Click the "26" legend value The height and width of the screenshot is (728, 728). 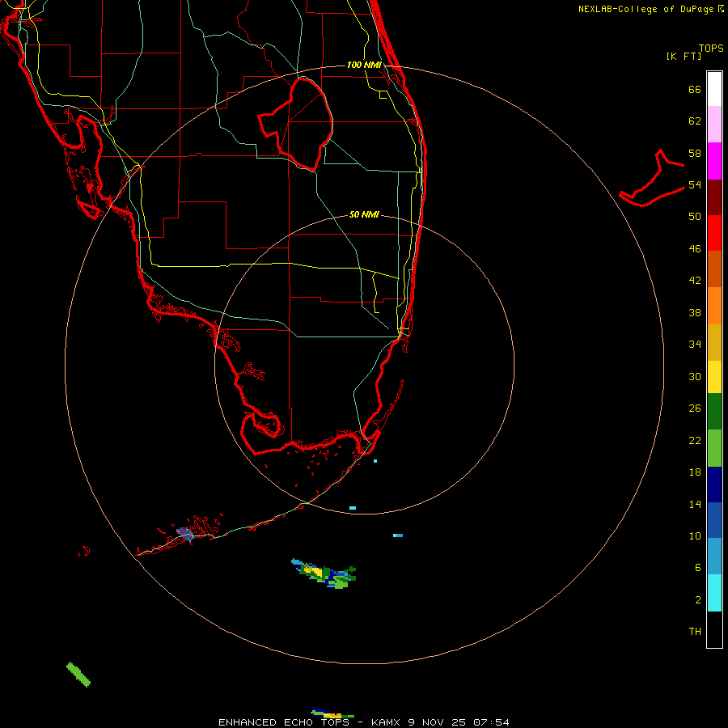(x=695, y=408)
